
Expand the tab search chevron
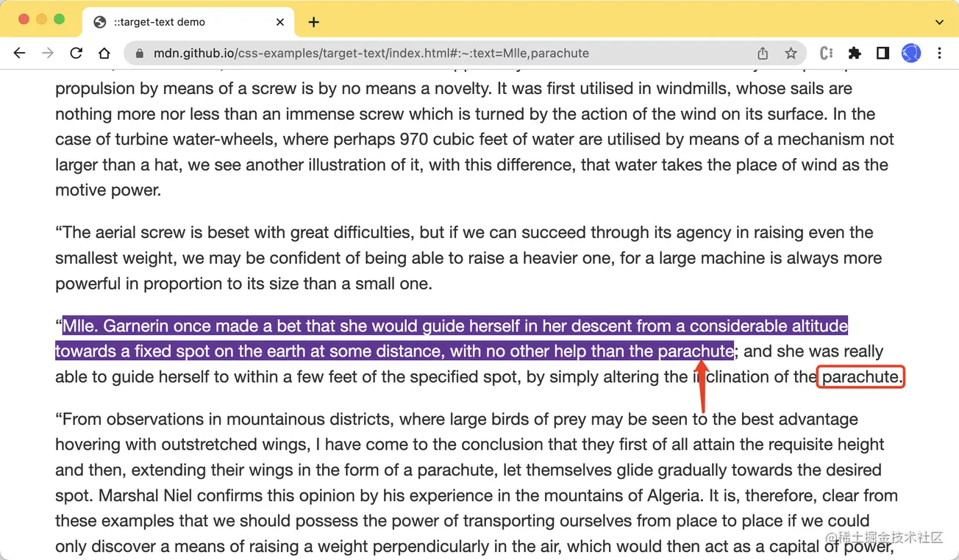(x=939, y=22)
